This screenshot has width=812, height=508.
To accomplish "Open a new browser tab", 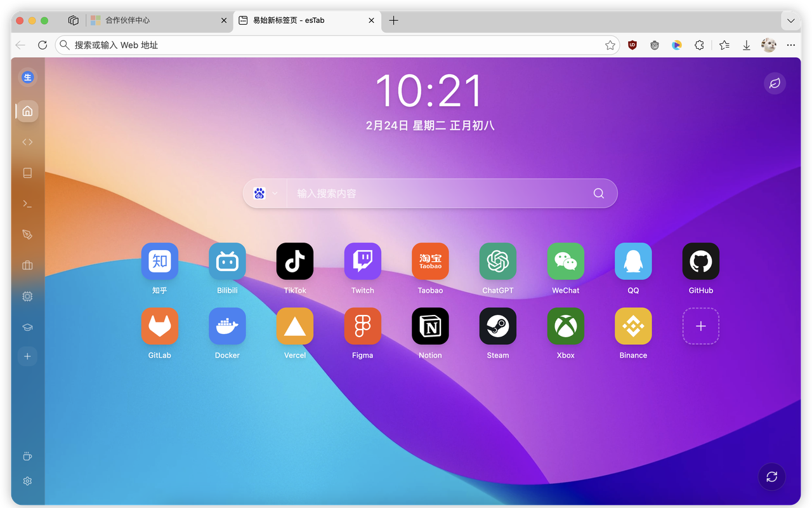I will (x=393, y=20).
